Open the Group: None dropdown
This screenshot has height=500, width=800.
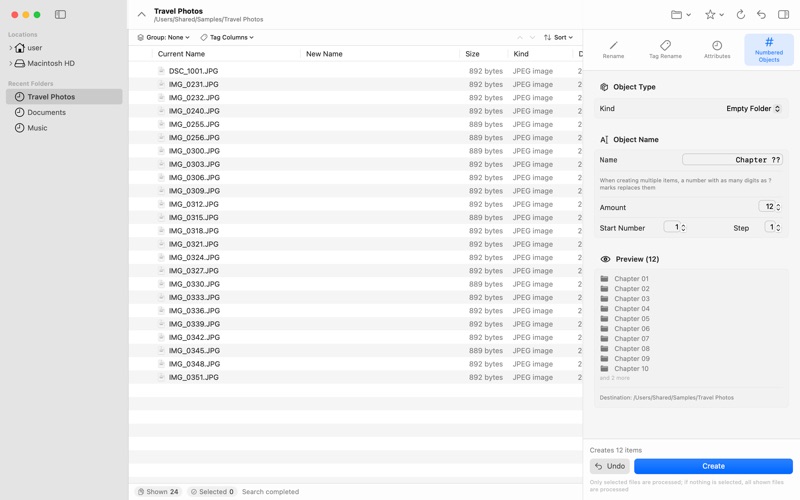pyautogui.click(x=163, y=37)
